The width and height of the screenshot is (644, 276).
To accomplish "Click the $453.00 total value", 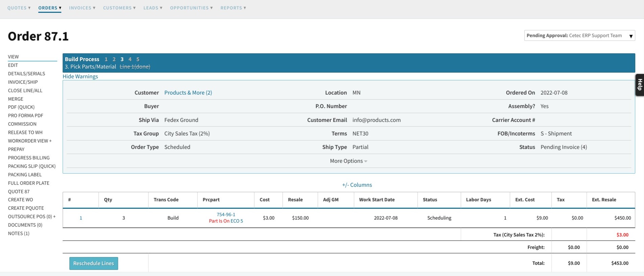I will [620, 263].
